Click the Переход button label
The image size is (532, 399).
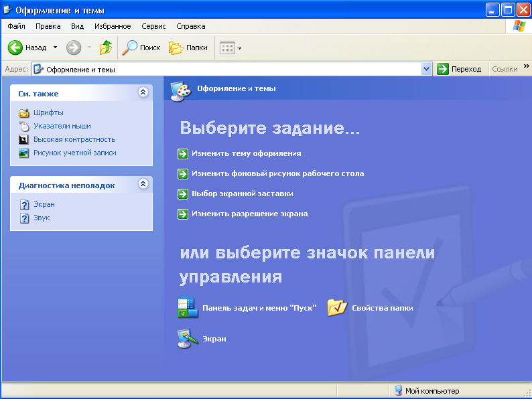point(466,69)
